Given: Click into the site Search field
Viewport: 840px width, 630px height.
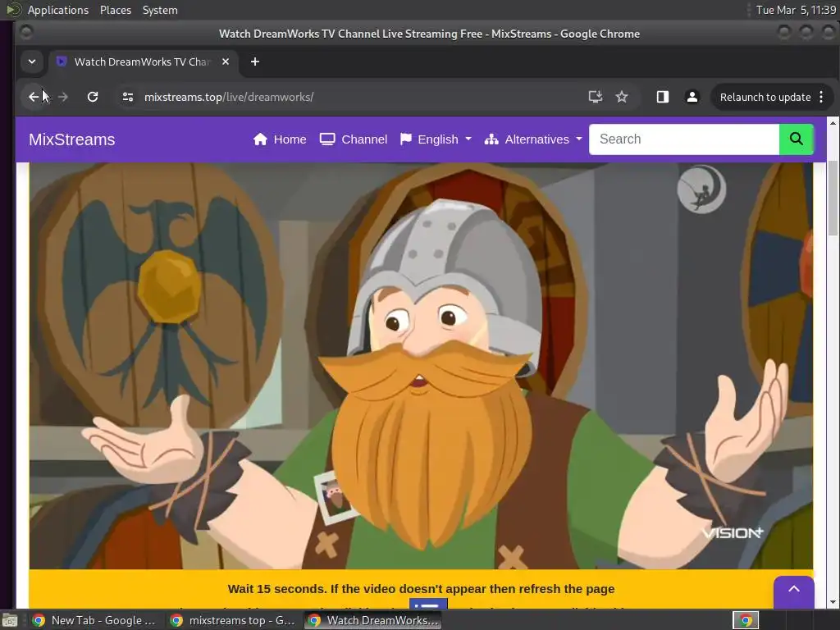Looking at the screenshot, I should point(684,139).
